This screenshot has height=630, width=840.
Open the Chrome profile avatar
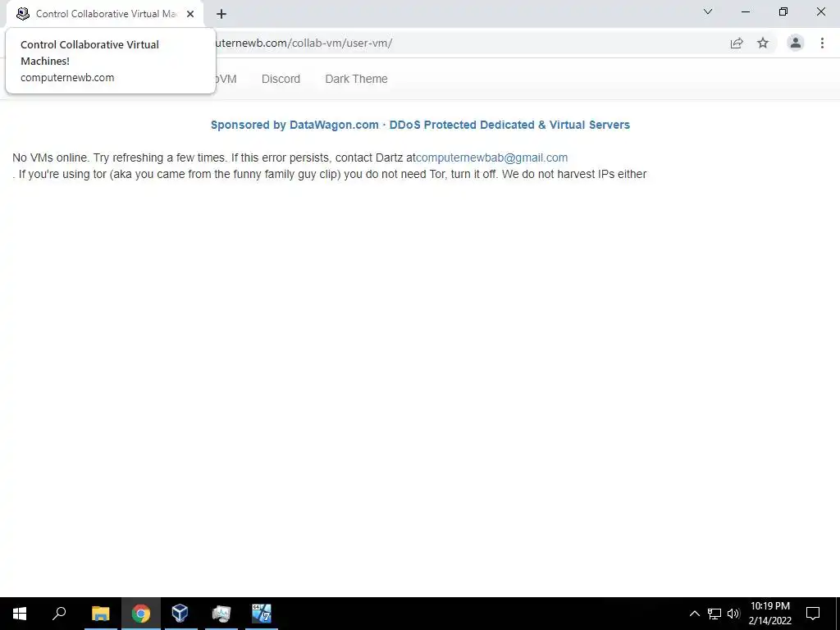coord(796,43)
